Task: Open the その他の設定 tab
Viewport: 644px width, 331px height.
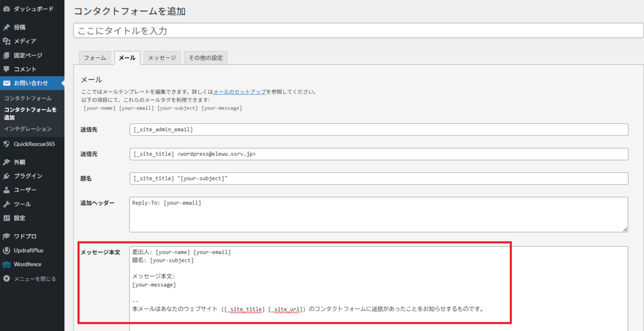Action: [205, 58]
